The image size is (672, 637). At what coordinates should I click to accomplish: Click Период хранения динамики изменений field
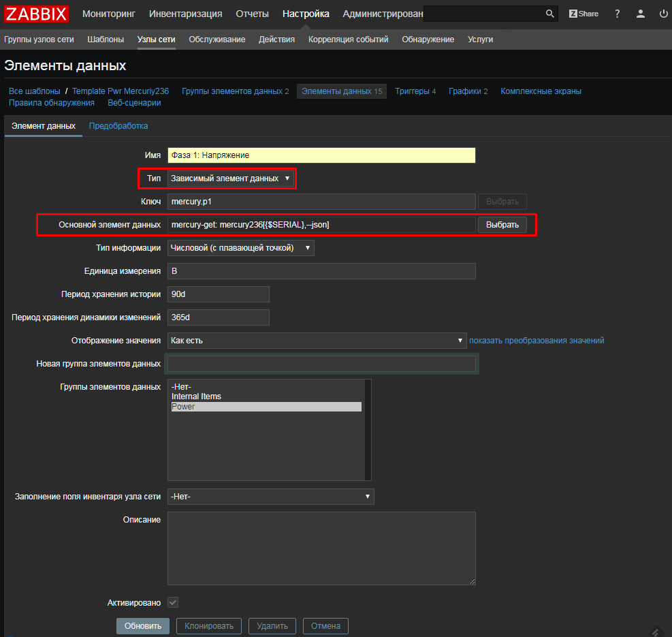pyautogui.click(x=219, y=317)
